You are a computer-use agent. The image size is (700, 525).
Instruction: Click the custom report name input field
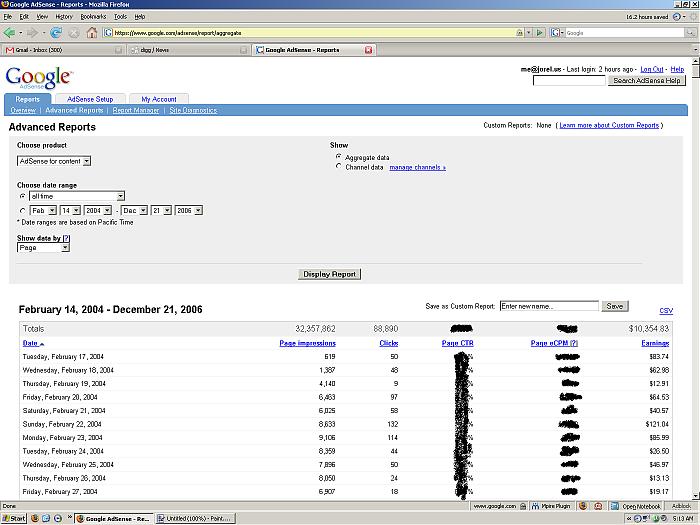[549, 306]
